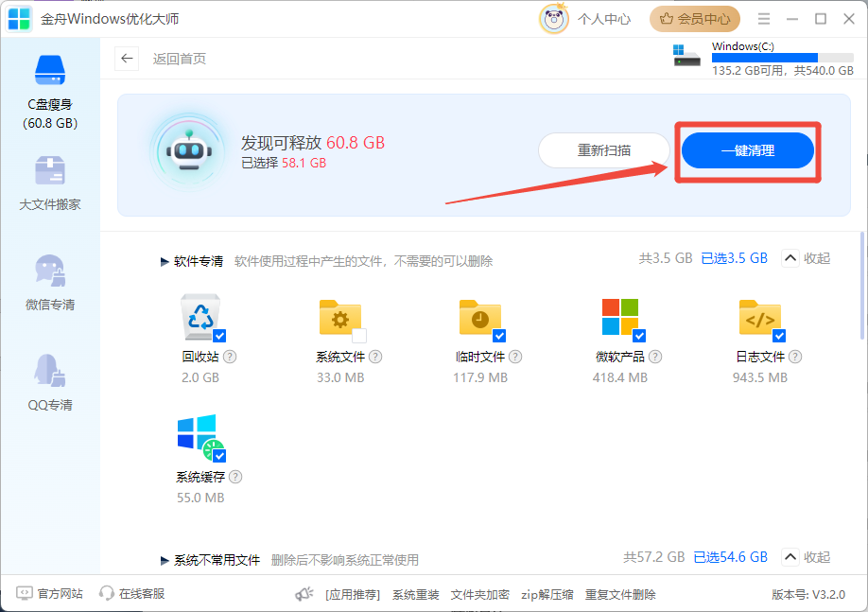Screen dimensions: 868x612
Task: Select the 系统缓存 Windows icon
Action: tap(200, 436)
